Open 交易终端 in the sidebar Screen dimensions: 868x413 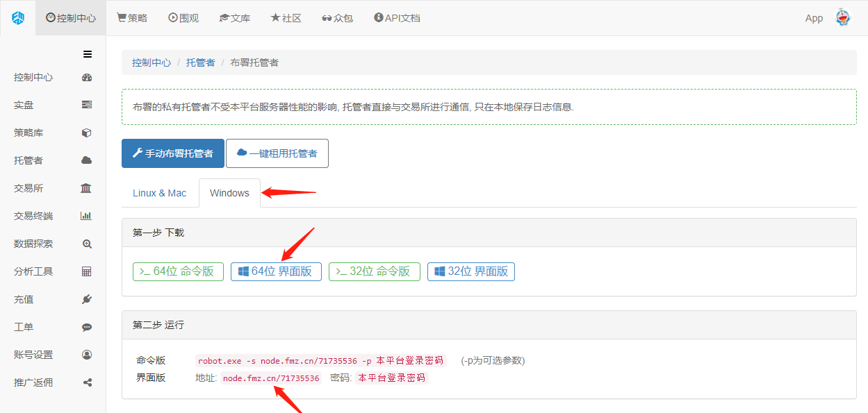(53, 216)
